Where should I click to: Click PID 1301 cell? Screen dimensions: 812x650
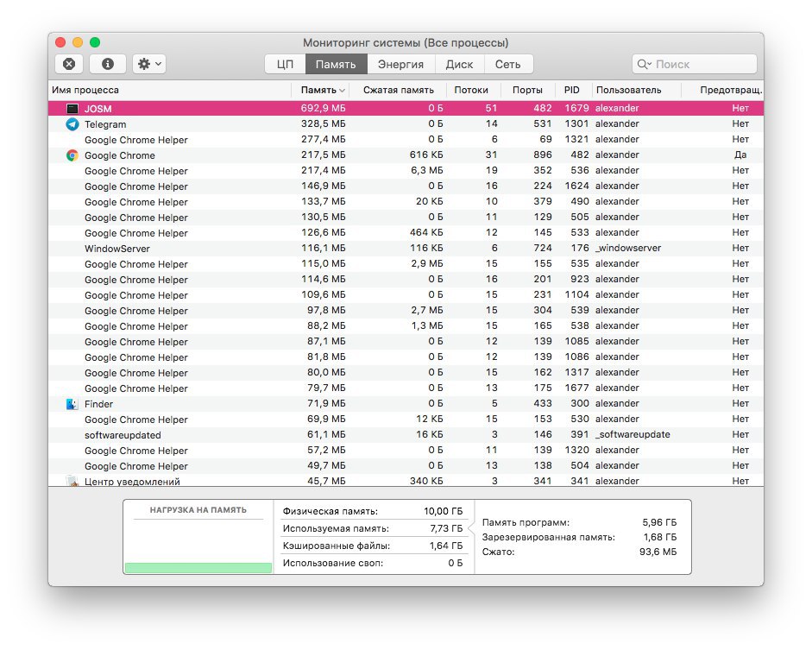pos(577,123)
